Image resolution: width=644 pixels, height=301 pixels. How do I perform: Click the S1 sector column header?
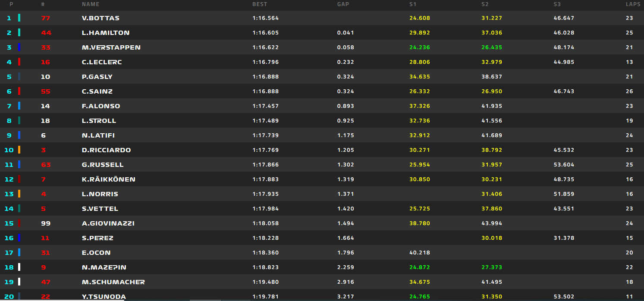click(x=413, y=4)
